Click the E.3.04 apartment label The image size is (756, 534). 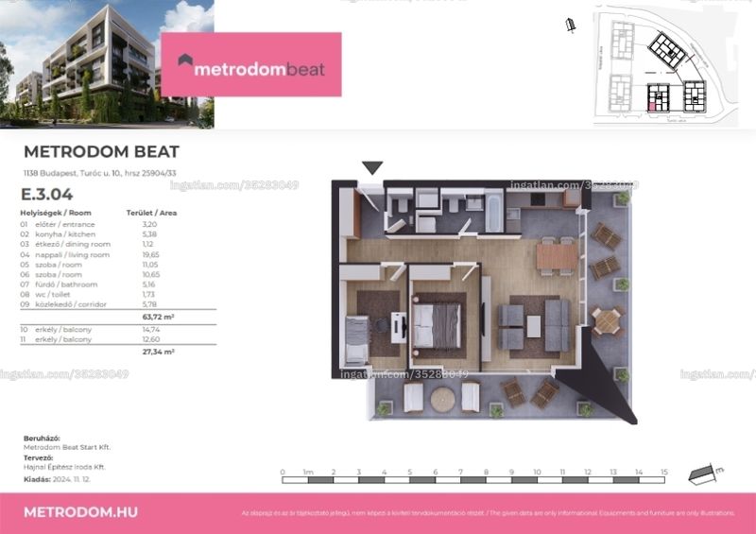pyautogui.click(x=46, y=195)
